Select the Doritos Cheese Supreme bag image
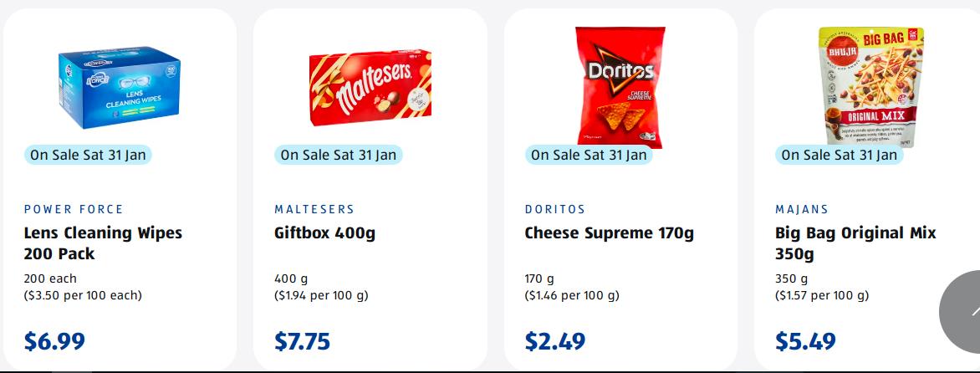The height and width of the screenshot is (373, 980). [x=620, y=86]
